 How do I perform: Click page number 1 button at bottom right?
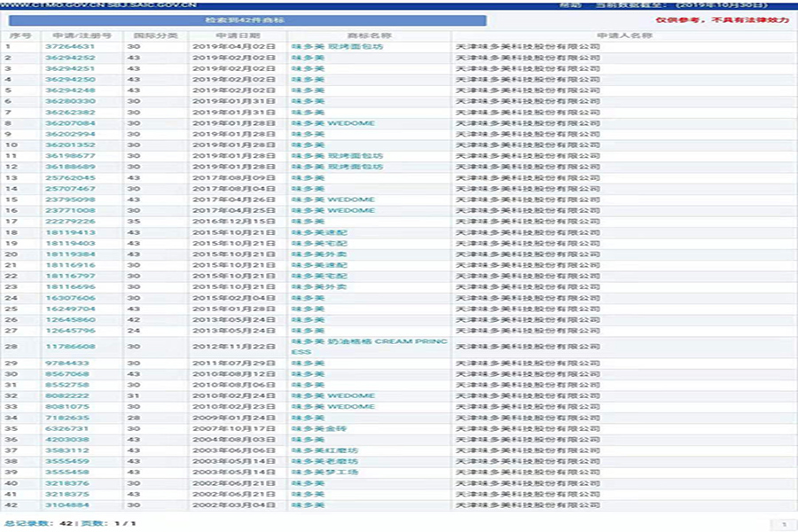tap(783, 525)
